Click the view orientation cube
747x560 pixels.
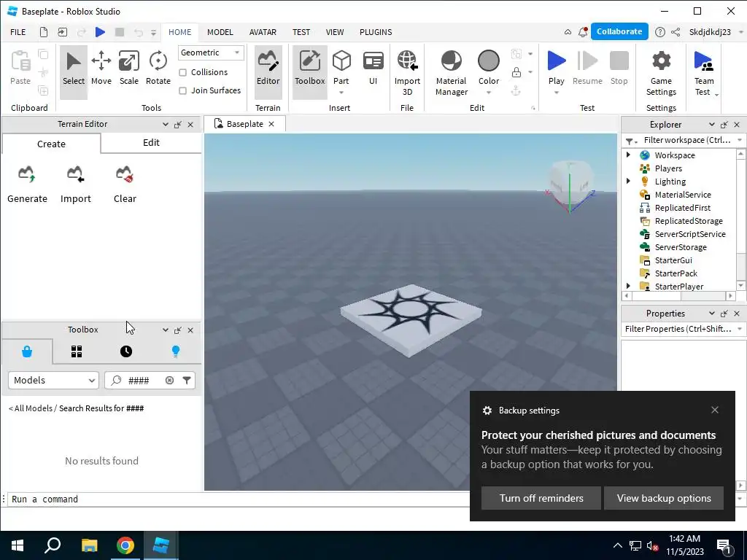coord(570,184)
